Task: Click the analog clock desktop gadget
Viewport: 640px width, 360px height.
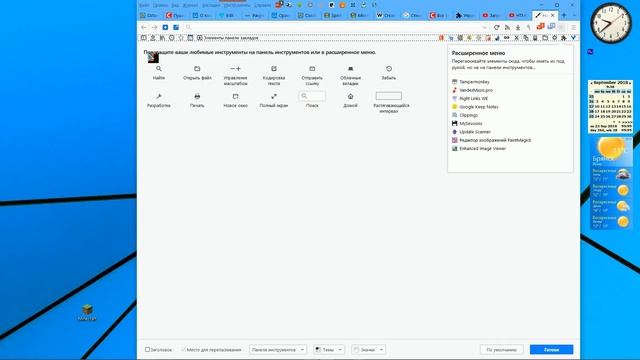Action: click(x=611, y=23)
